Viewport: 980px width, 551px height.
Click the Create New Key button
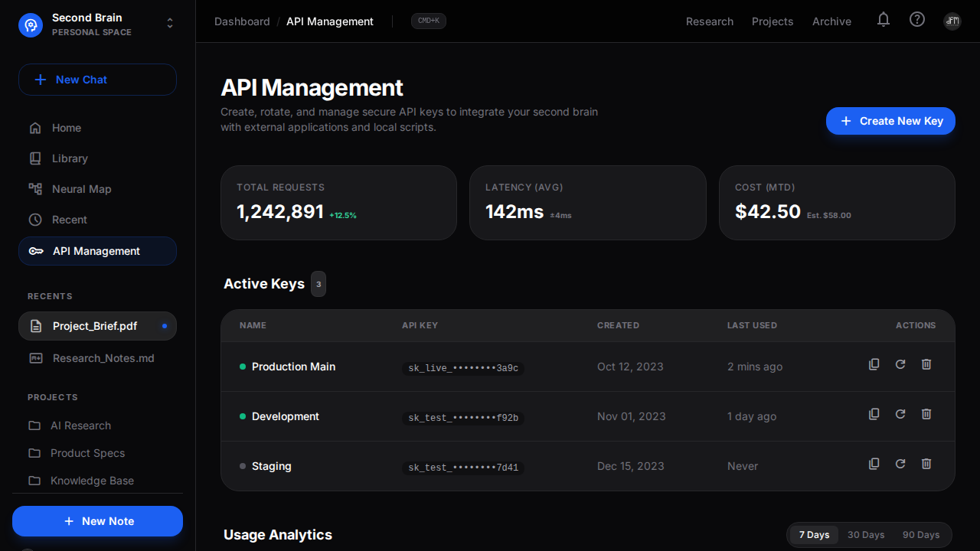click(890, 121)
